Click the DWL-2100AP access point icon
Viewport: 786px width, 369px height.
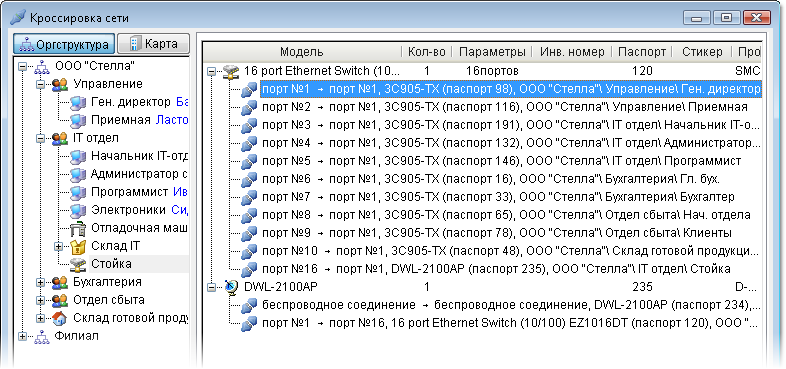pos(231,287)
